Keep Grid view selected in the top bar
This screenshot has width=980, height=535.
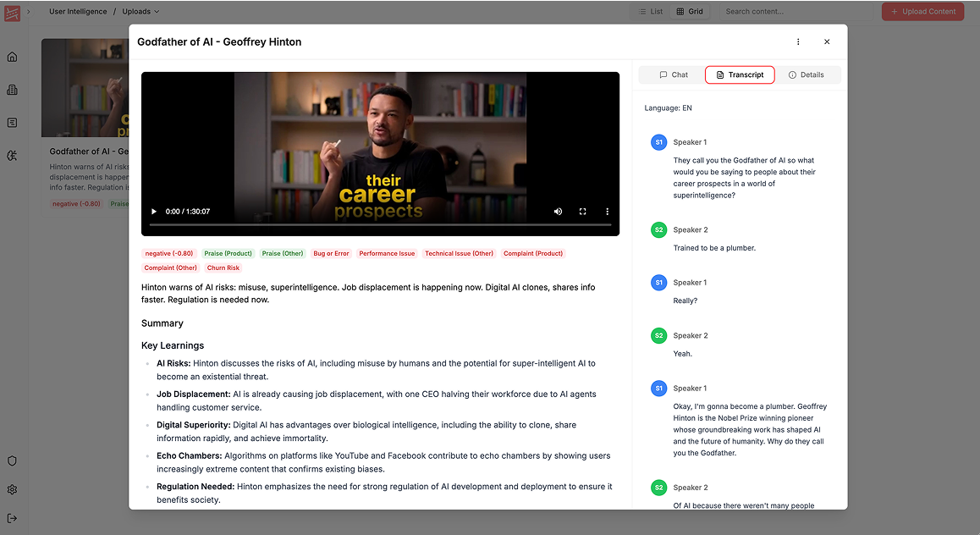point(691,11)
